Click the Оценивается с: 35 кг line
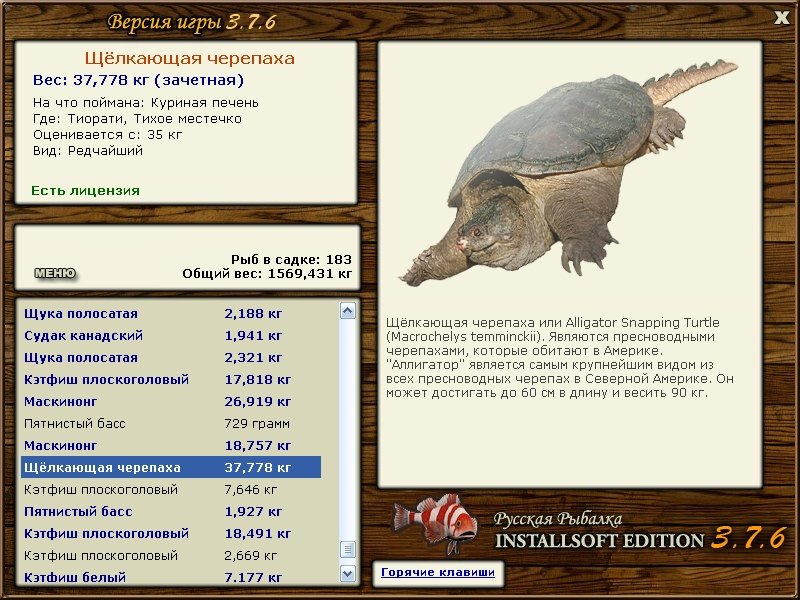The height and width of the screenshot is (600, 800). (x=108, y=135)
